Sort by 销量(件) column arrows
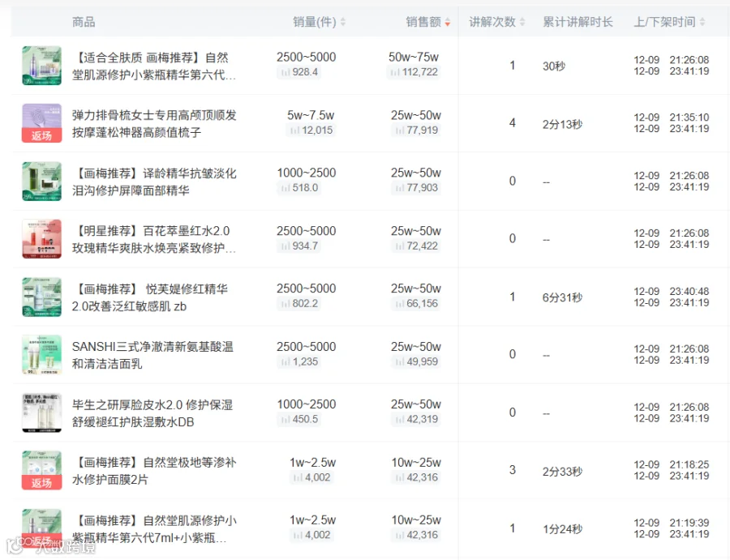 click(x=343, y=22)
